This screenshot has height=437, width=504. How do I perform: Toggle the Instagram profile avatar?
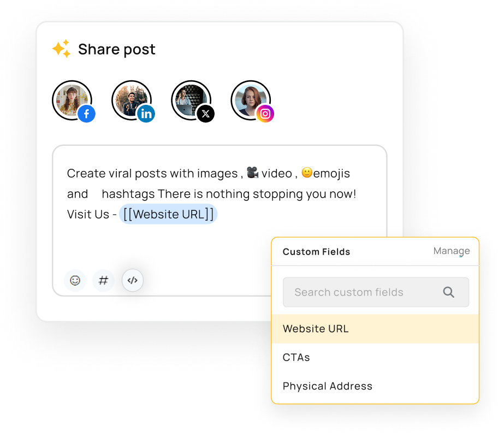click(x=251, y=100)
